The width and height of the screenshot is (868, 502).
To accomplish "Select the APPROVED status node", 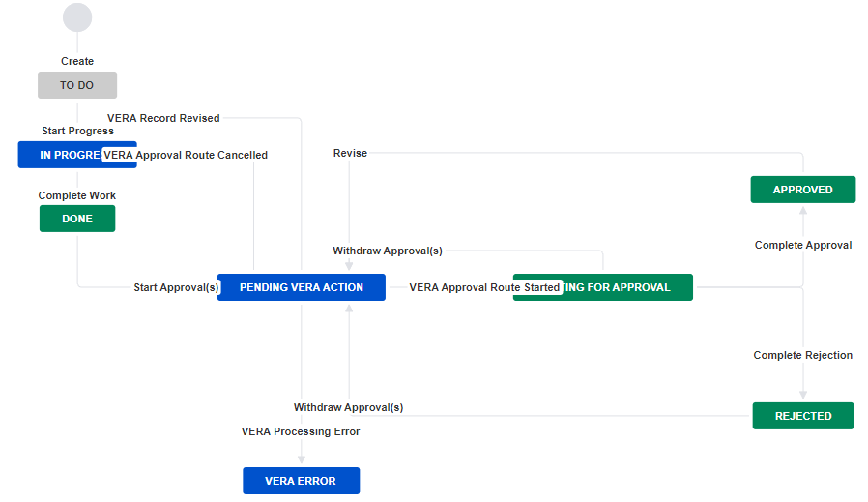I will [x=803, y=190].
